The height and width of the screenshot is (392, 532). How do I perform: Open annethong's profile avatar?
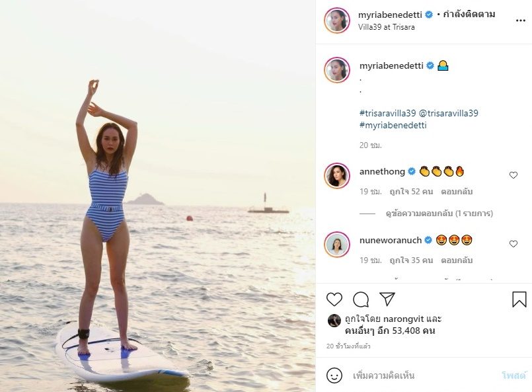pyautogui.click(x=337, y=175)
